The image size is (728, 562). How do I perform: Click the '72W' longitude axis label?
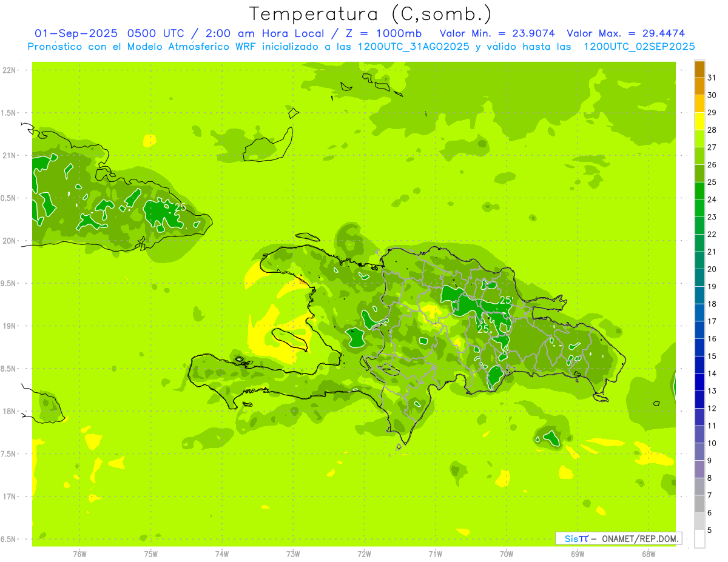pos(364,554)
